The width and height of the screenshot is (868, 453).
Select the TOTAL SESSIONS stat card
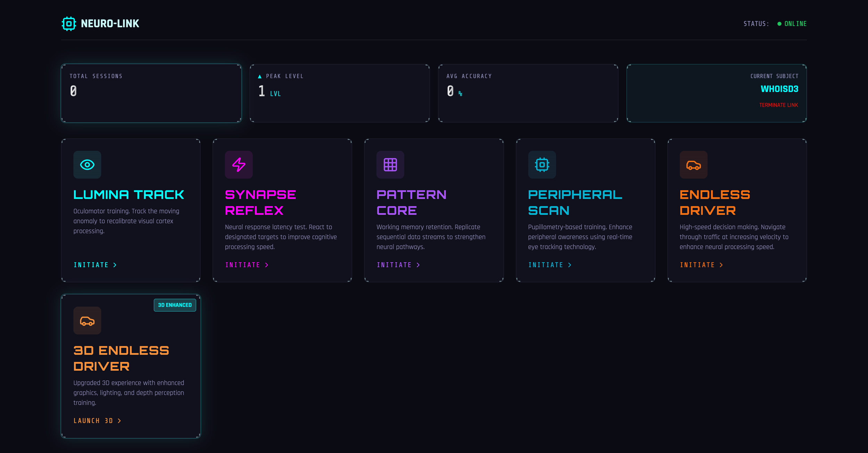tap(151, 93)
